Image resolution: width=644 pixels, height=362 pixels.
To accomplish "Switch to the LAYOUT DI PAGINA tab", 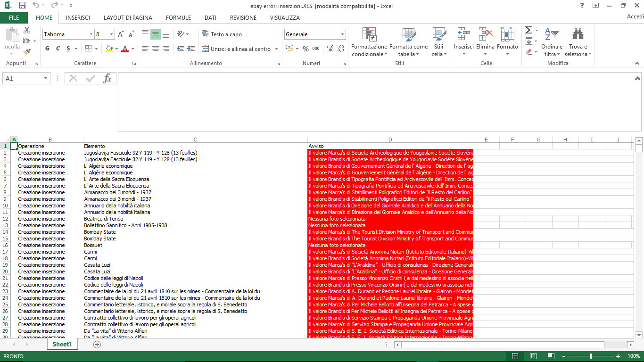I will point(128,18).
